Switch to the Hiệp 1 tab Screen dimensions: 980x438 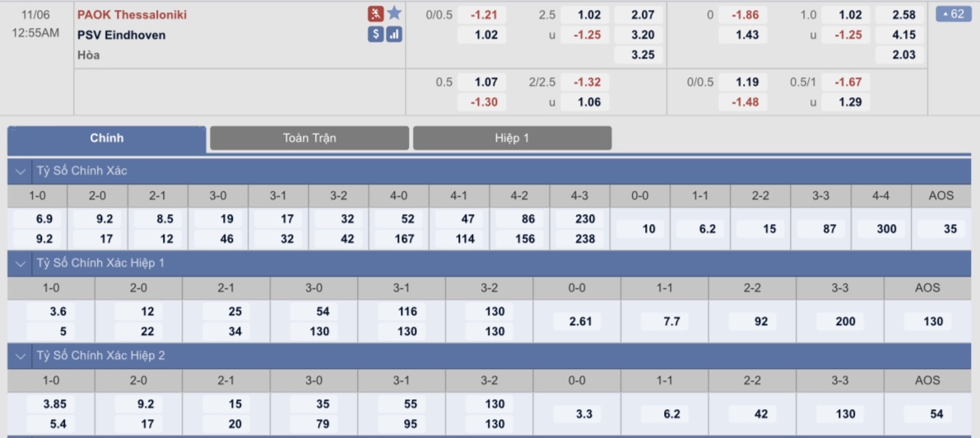coord(512,138)
